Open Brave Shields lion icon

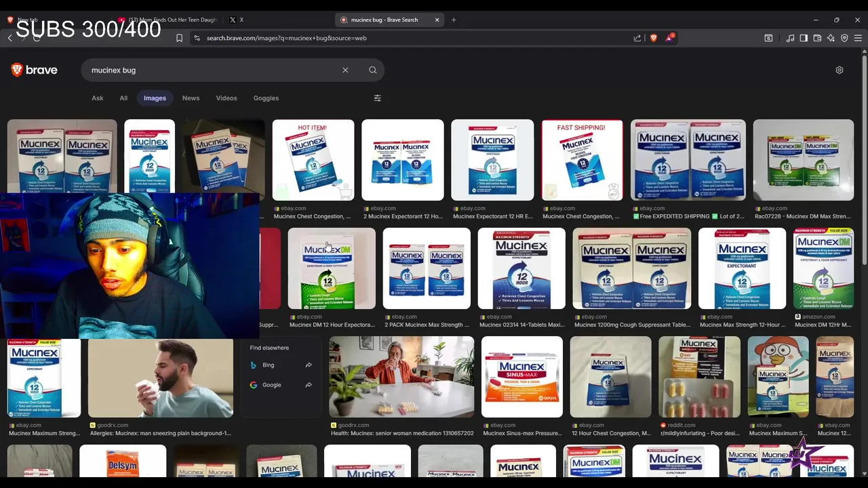click(x=654, y=38)
